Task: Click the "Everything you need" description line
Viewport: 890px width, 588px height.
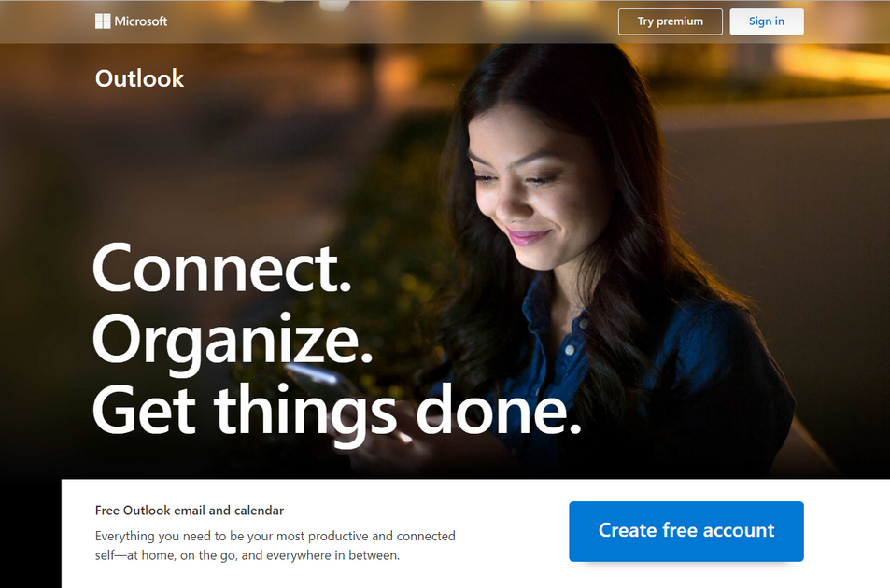Action: [275, 536]
